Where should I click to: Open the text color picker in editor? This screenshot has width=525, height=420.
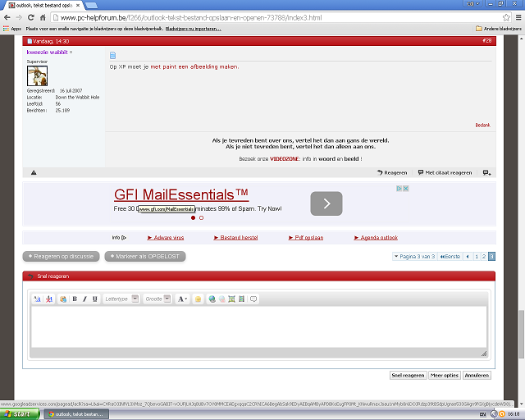pyautogui.click(x=183, y=299)
